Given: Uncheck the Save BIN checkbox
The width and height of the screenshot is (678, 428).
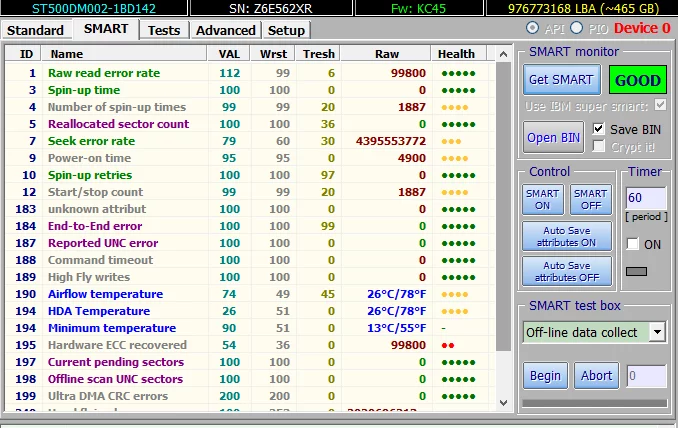Looking at the screenshot, I should click(x=599, y=129).
